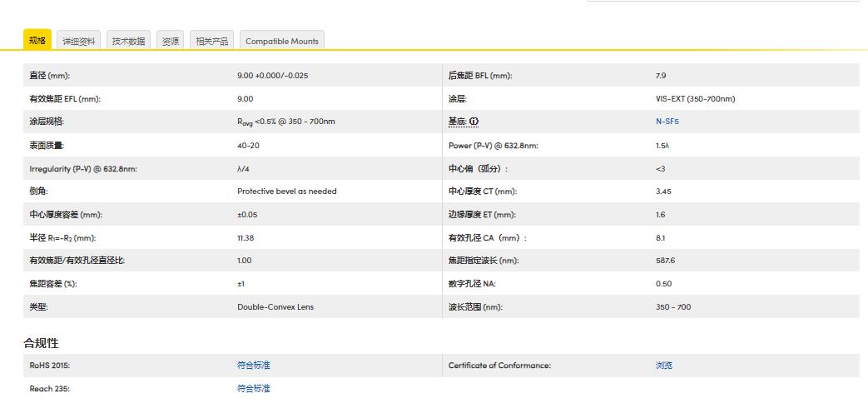Image resolution: width=868 pixels, height=413 pixels.
Task: Click the diameter value 9.00 +0.000/-0.025
Action: coord(272,76)
